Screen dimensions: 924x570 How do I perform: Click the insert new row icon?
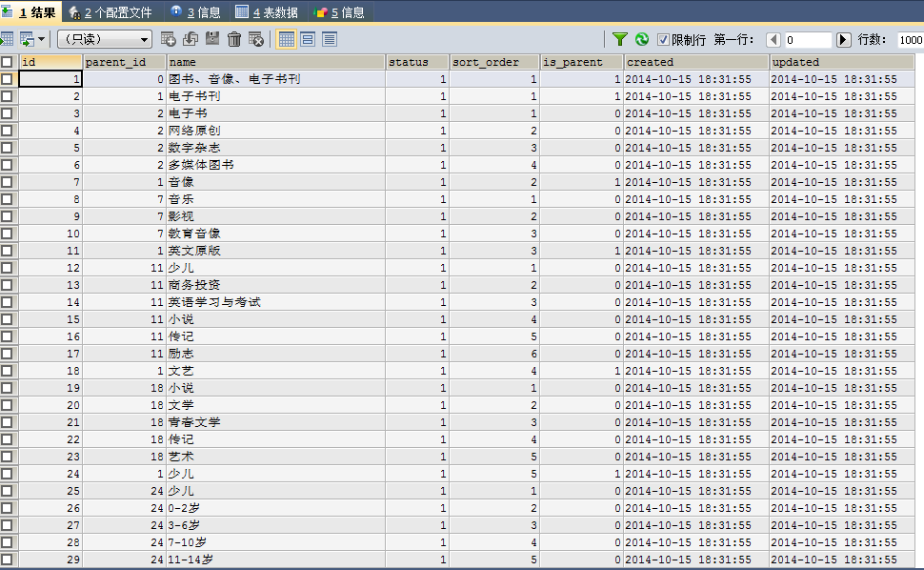pos(168,39)
